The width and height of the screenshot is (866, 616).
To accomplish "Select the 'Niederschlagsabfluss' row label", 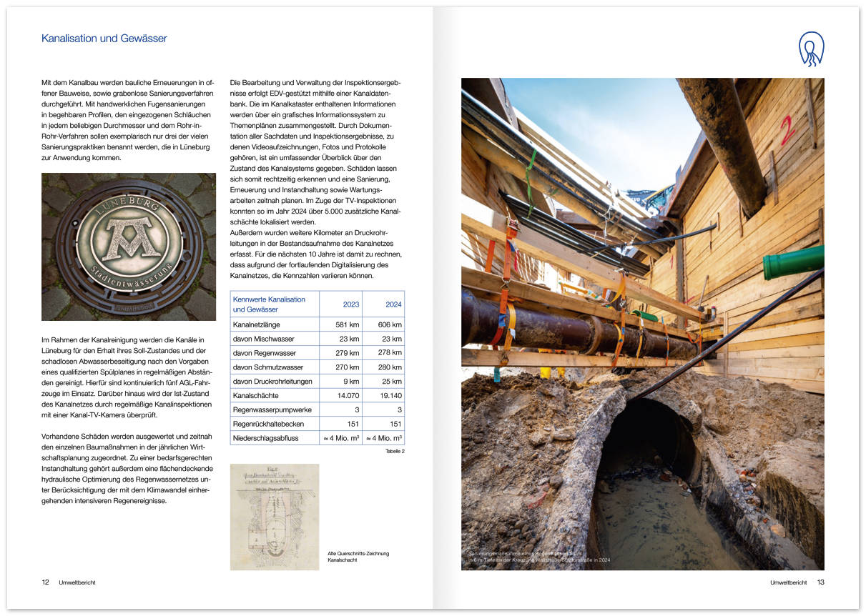I will 266,438.
